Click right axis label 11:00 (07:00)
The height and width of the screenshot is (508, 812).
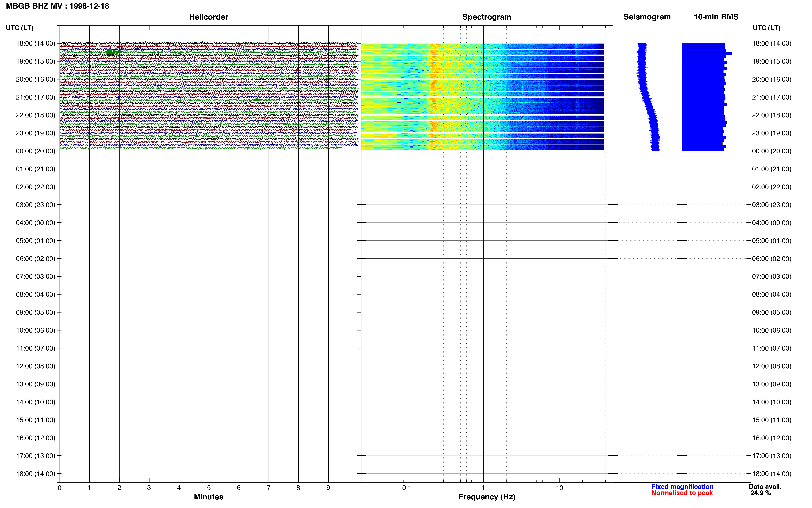(772, 348)
